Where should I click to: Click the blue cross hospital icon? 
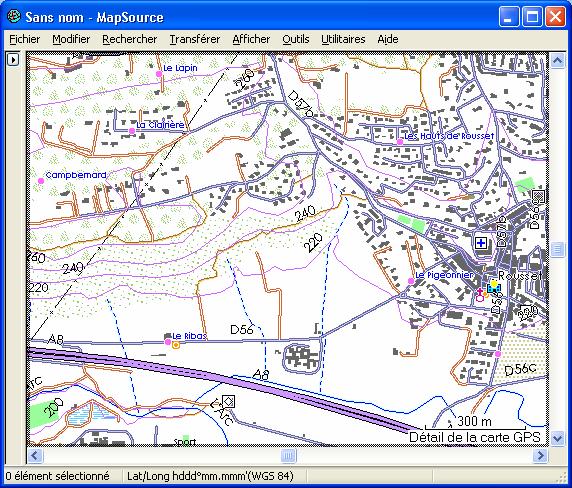tap(481, 243)
